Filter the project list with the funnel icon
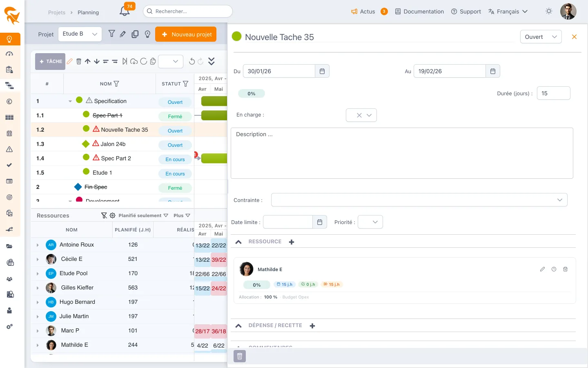This screenshot has height=368, width=588. pyautogui.click(x=111, y=34)
